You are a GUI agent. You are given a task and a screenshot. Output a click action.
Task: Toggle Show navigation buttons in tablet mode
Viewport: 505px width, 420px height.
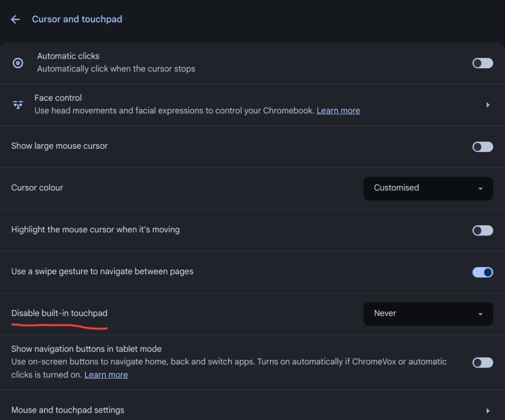click(482, 363)
